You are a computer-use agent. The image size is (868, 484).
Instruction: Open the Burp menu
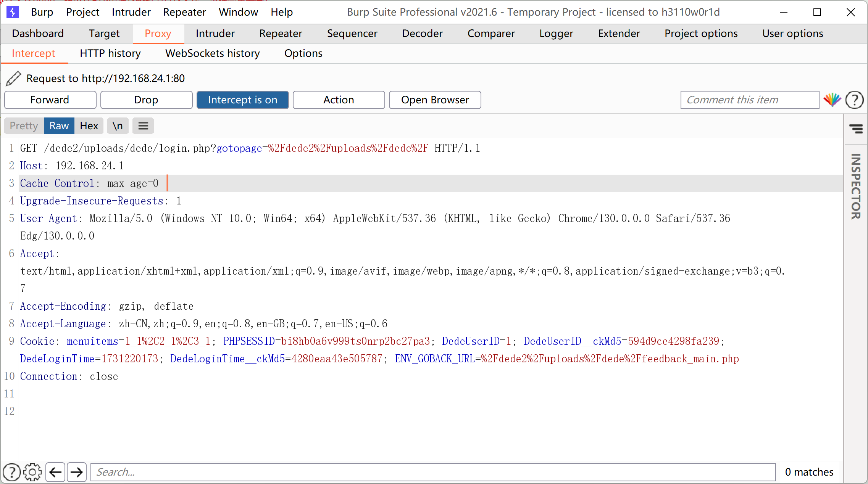coord(42,12)
